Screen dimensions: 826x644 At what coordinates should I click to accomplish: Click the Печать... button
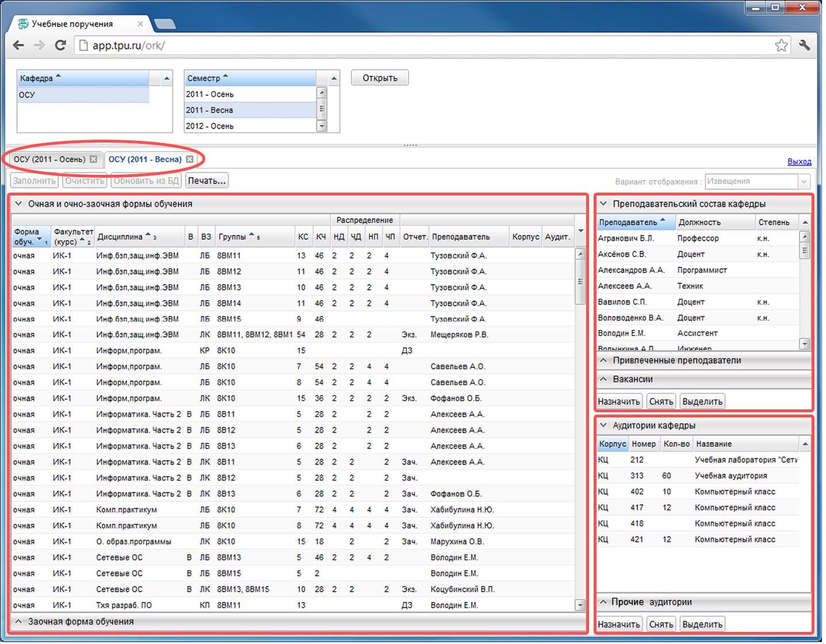(206, 181)
